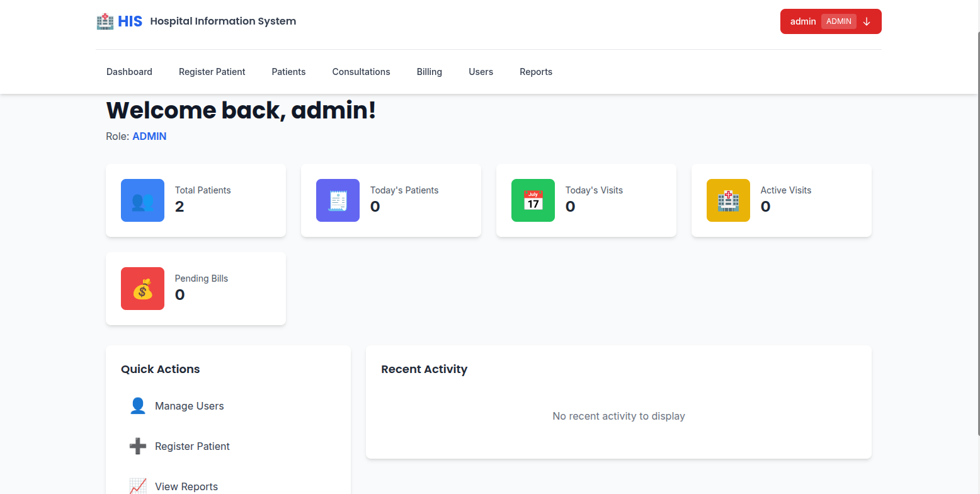Navigate to the Billing page
The image size is (980, 494).
pos(430,72)
